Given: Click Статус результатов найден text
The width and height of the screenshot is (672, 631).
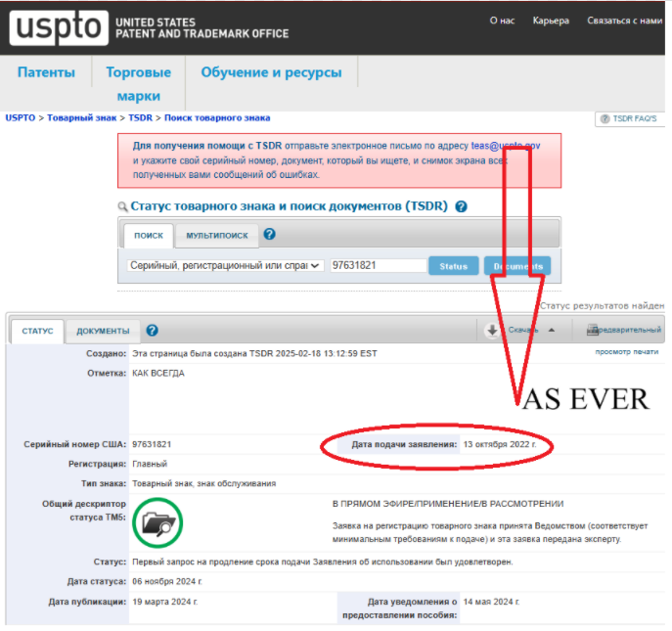Looking at the screenshot, I should pos(603,306).
